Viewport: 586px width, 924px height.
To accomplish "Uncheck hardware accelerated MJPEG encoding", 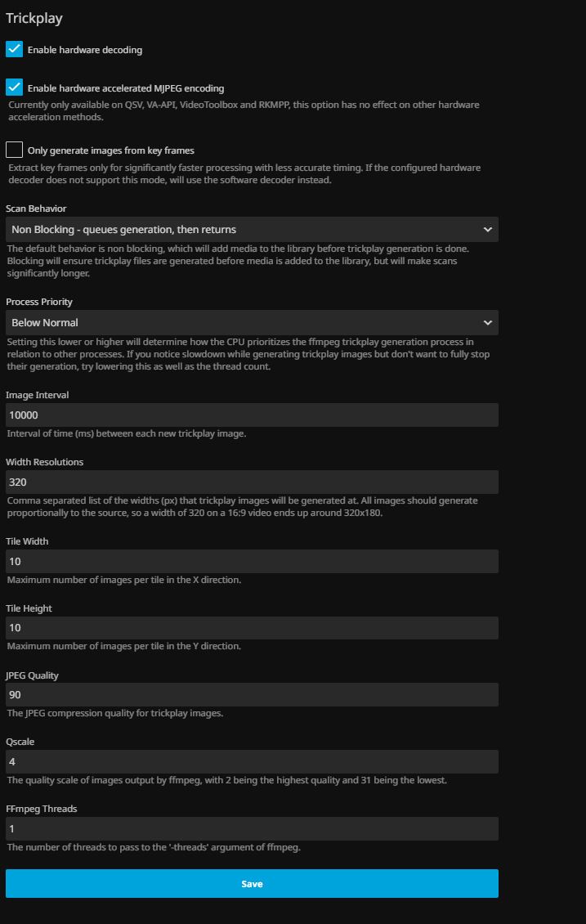I will 14,87.
